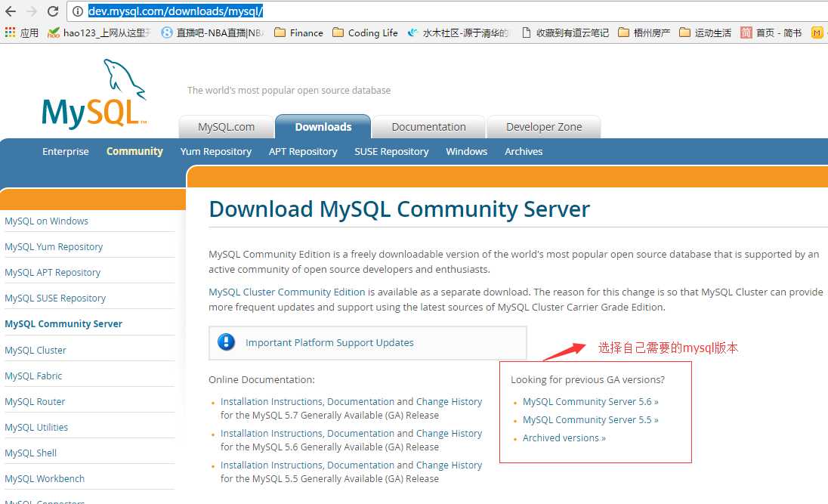Click the browser forward arrow
Screen dimensions: 828x504
pyautogui.click(x=31, y=11)
